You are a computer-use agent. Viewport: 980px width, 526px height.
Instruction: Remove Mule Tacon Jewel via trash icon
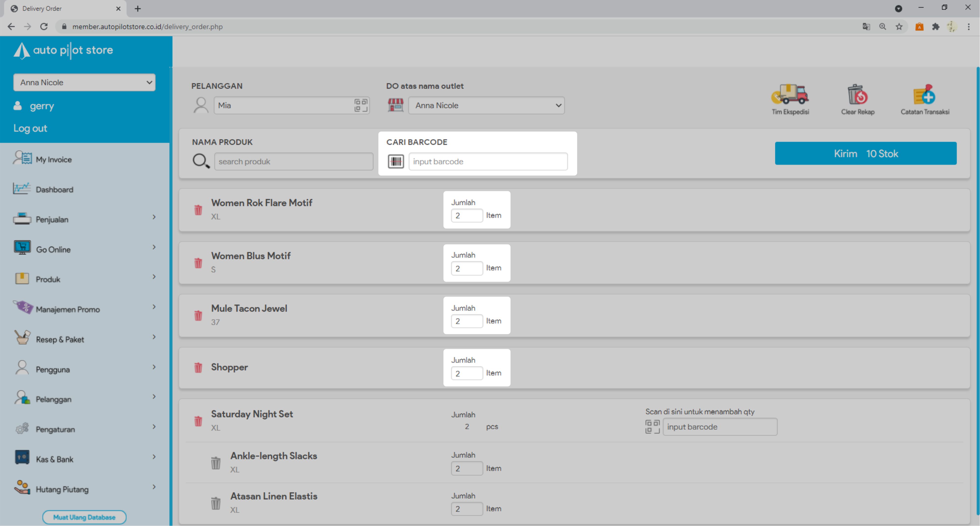coord(198,315)
